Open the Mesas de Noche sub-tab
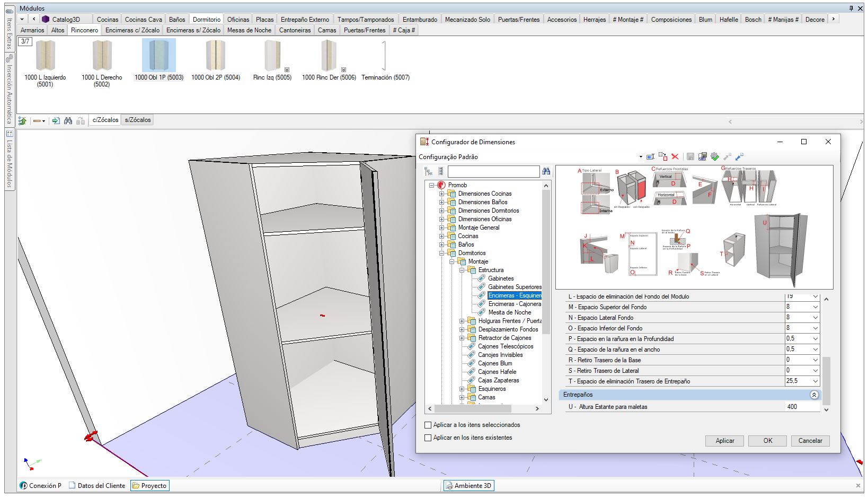Viewport: 868px width, 498px height. pyautogui.click(x=249, y=30)
